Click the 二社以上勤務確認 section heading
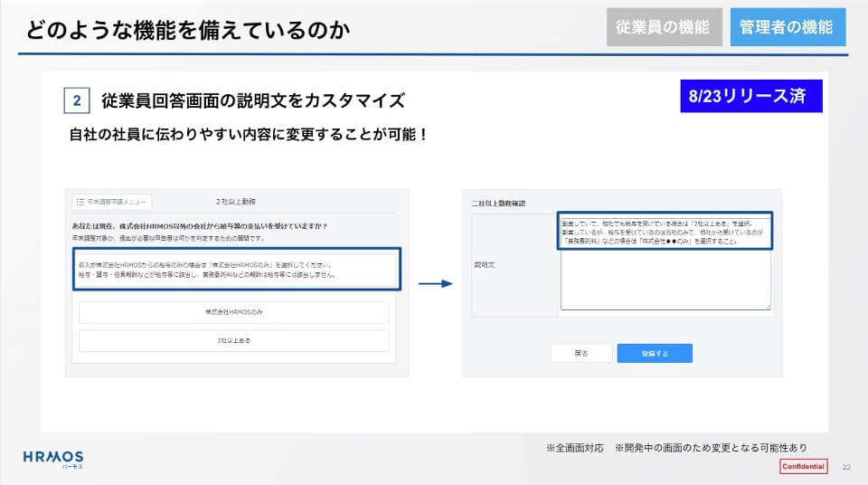This screenshot has height=485, width=868. [x=498, y=203]
